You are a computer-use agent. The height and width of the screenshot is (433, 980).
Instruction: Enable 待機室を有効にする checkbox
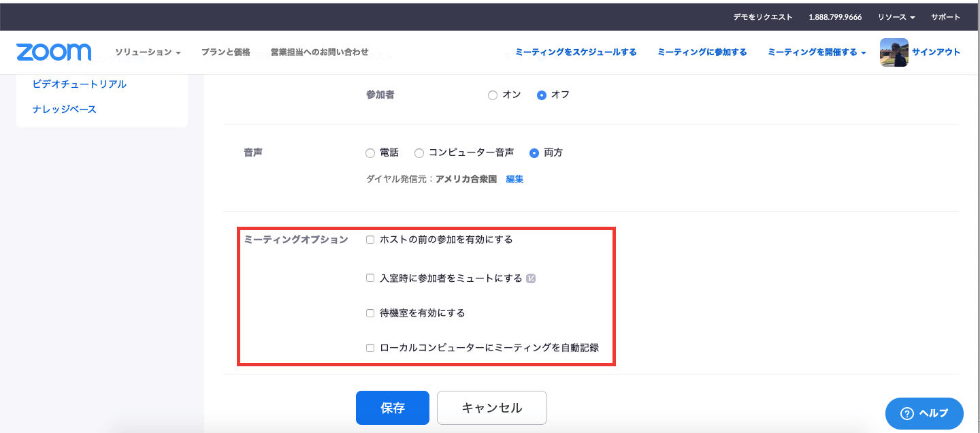[370, 313]
